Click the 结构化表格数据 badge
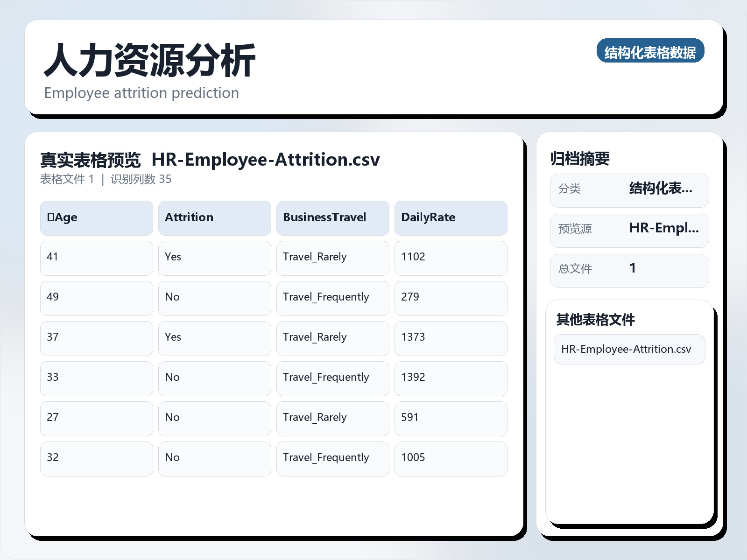The width and height of the screenshot is (747, 560). tap(651, 52)
